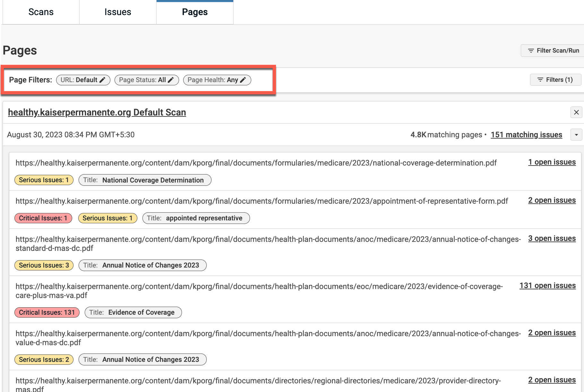Viewport: 584px width, 392px height.
Task: Open the 3 open issues link
Action: 552,238
